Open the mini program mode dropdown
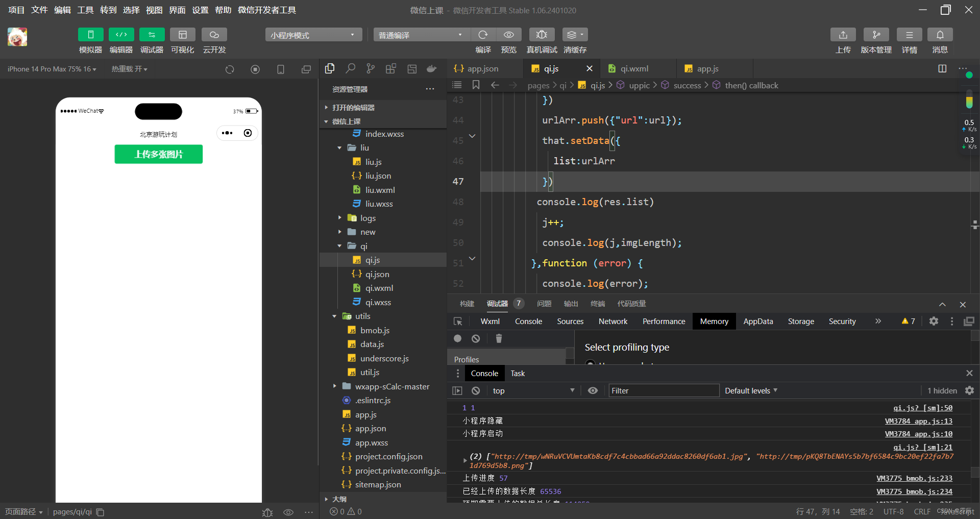980x519 pixels. click(313, 35)
